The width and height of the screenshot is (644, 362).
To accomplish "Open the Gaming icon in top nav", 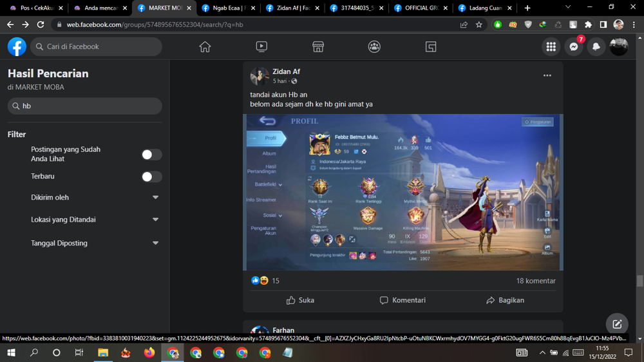I will (x=430, y=47).
